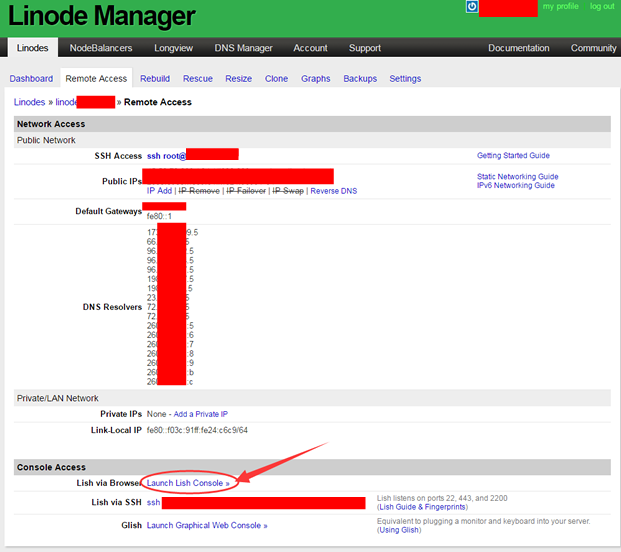Click Add a Private IP link
621x552 pixels.
click(x=201, y=414)
